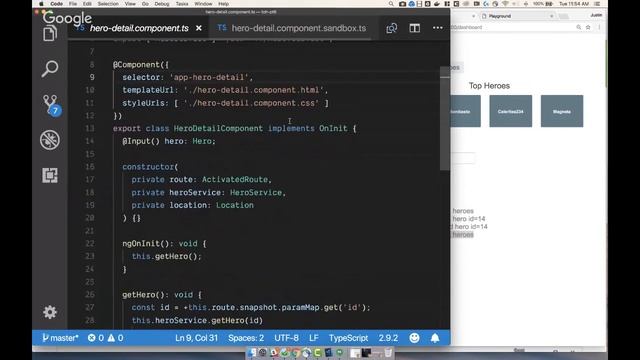Viewport: 640px width, 360px height.
Task: Click the Wi-Fi icon in menu bar
Action: (505, 4)
